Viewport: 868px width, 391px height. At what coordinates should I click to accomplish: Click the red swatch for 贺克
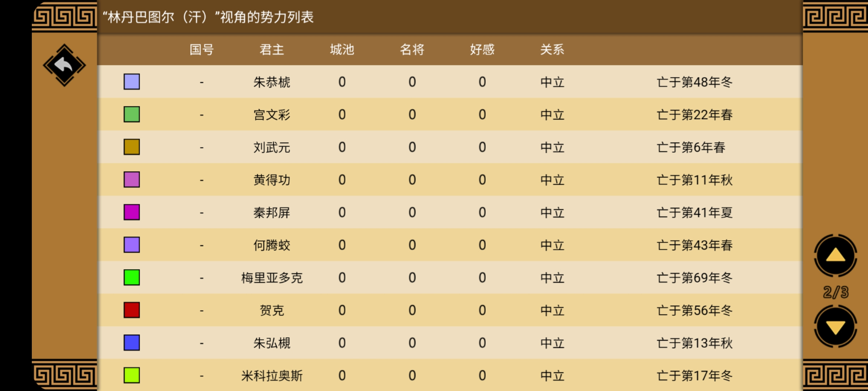pyautogui.click(x=132, y=310)
